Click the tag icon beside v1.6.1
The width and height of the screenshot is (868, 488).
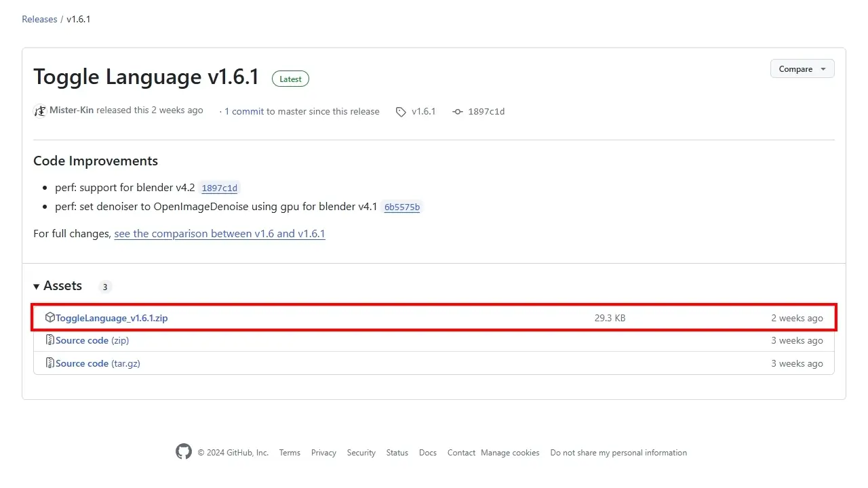tap(401, 112)
